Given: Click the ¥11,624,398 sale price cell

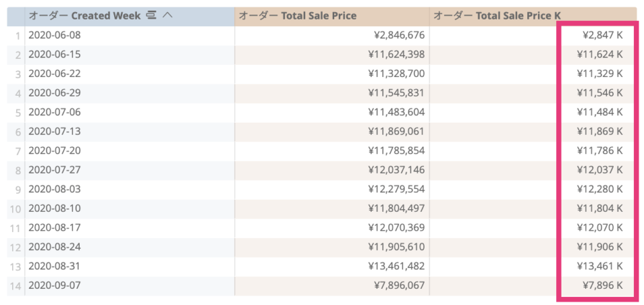Looking at the screenshot, I should click(x=332, y=54).
